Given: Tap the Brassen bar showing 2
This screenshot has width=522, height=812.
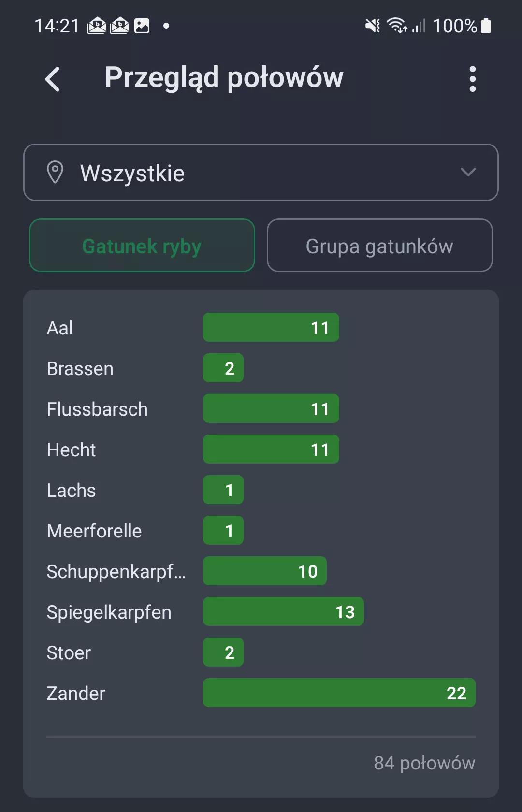Looking at the screenshot, I should click(223, 368).
